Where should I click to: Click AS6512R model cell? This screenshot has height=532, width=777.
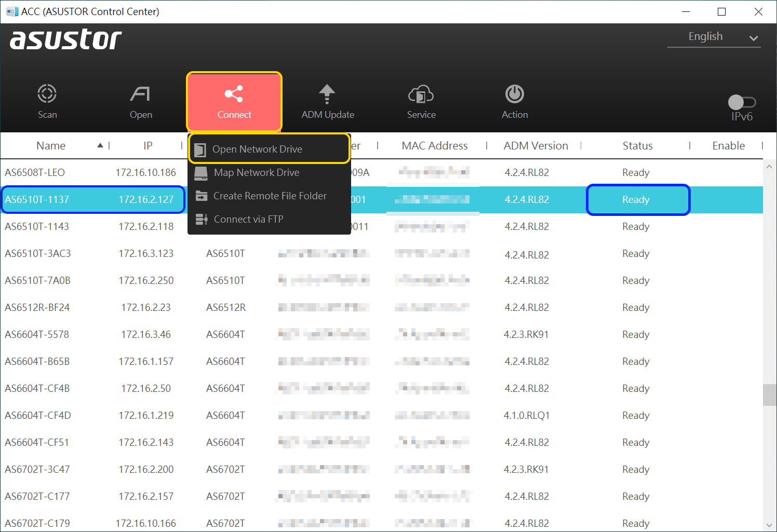coord(226,307)
